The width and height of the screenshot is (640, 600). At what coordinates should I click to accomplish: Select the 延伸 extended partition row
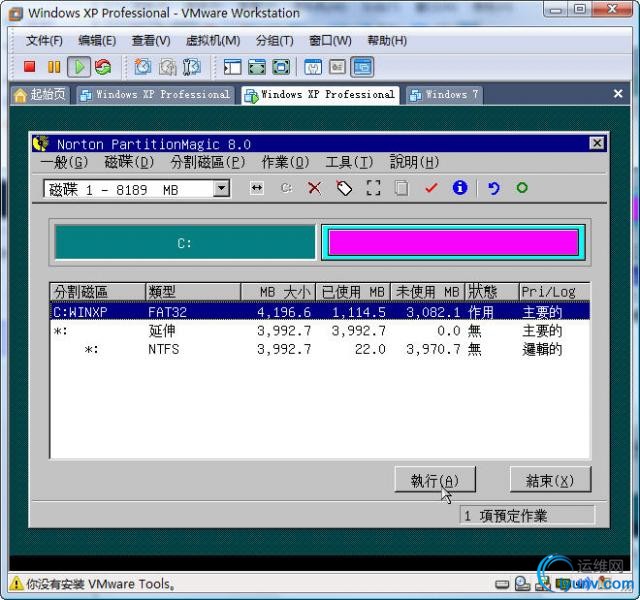(320, 331)
